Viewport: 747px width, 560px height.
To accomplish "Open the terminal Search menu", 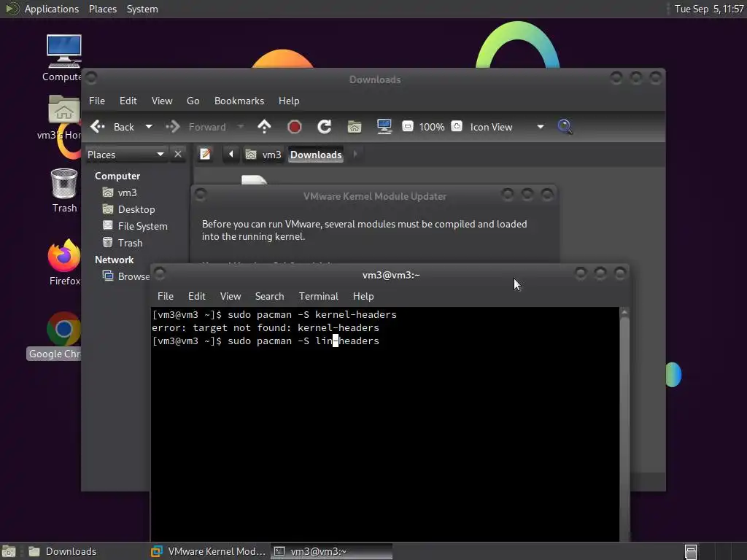I will pos(270,296).
